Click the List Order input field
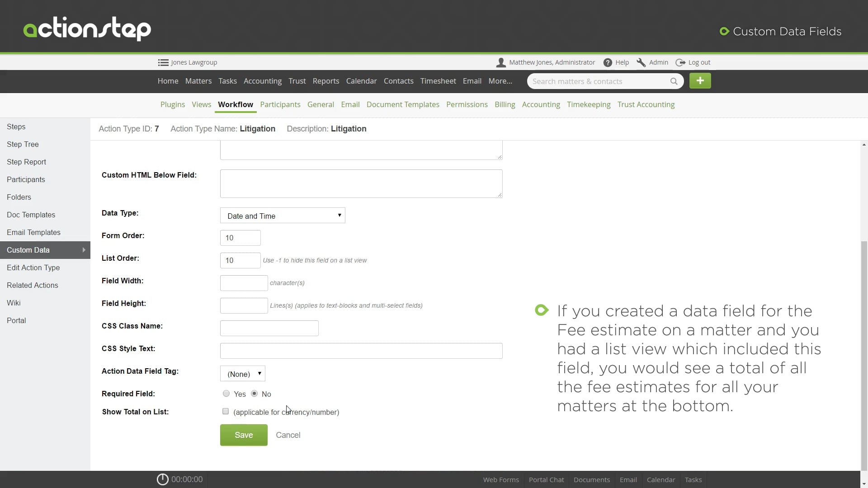868x488 pixels. click(x=241, y=261)
